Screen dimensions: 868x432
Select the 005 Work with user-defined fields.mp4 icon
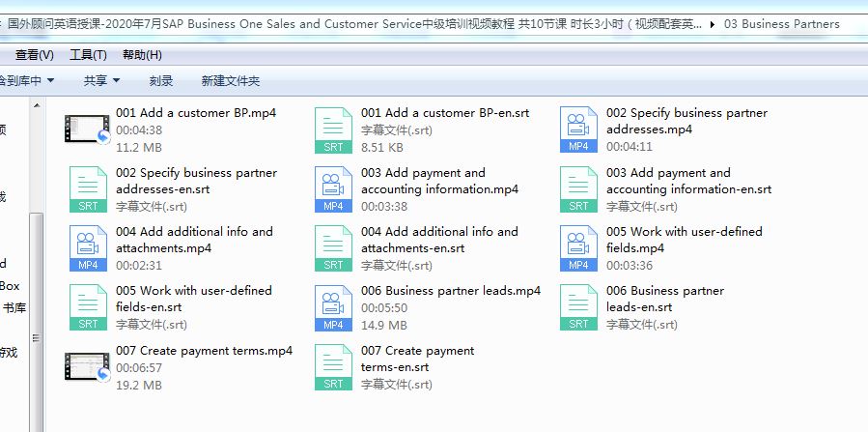[578, 248]
